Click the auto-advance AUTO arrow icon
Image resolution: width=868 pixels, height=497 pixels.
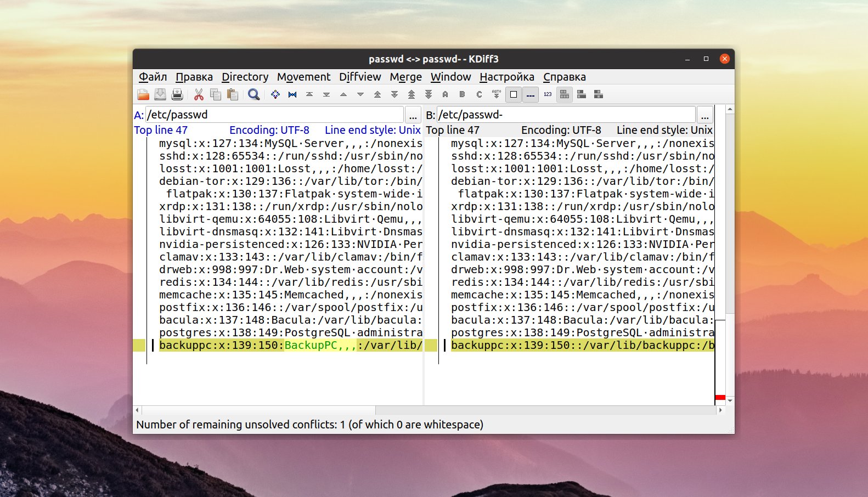click(497, 94)
